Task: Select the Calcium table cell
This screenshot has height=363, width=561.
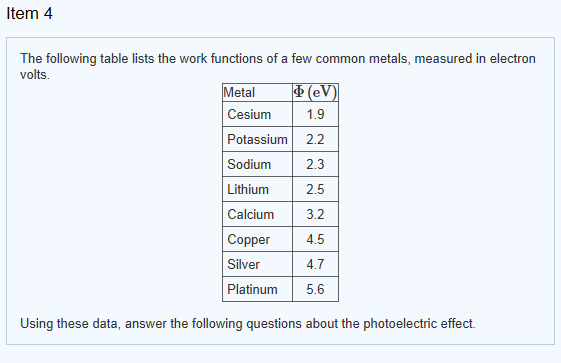Action: pos(257,214)
